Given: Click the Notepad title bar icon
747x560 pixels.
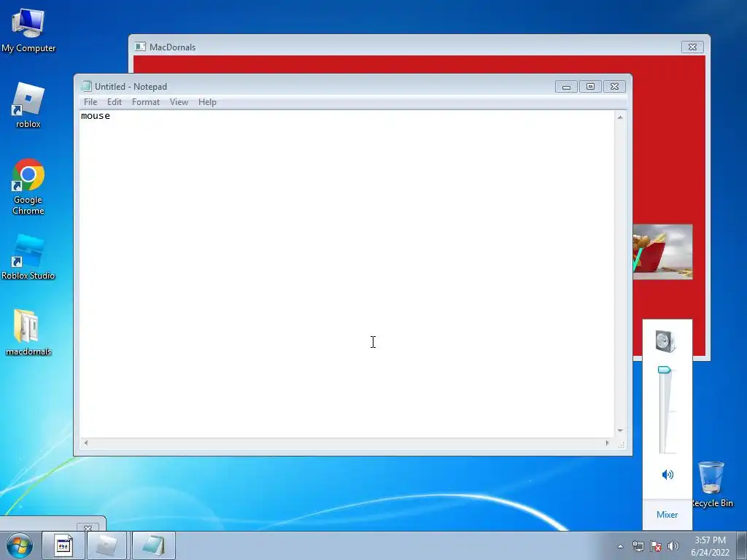Looking at the screenshot, I should (x=86, y=86).
